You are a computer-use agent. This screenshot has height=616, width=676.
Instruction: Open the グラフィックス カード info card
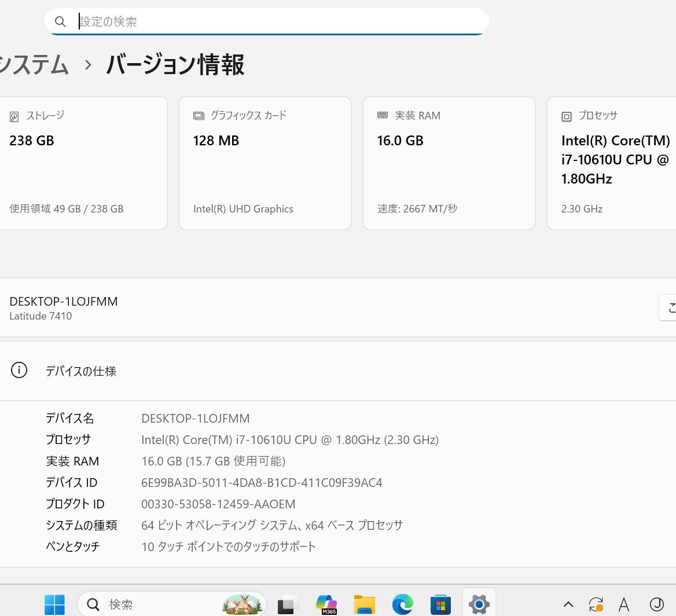pos(264,163)
